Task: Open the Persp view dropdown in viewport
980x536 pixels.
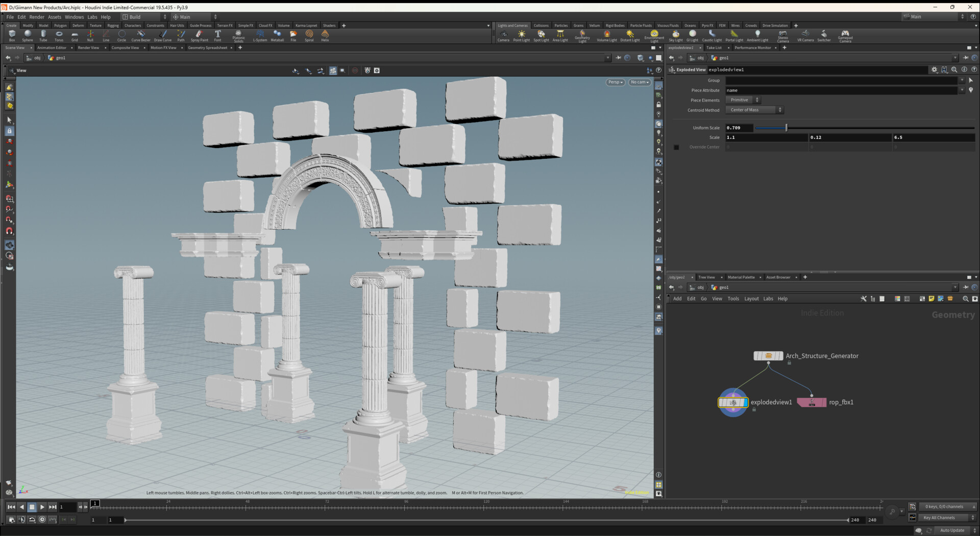Action: pos(615,82)
